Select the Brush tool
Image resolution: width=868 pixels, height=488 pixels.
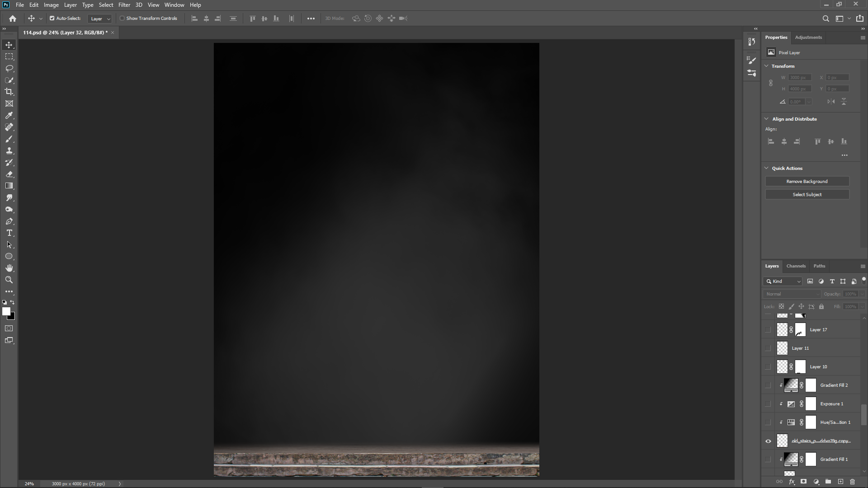[x=9, y=139]
